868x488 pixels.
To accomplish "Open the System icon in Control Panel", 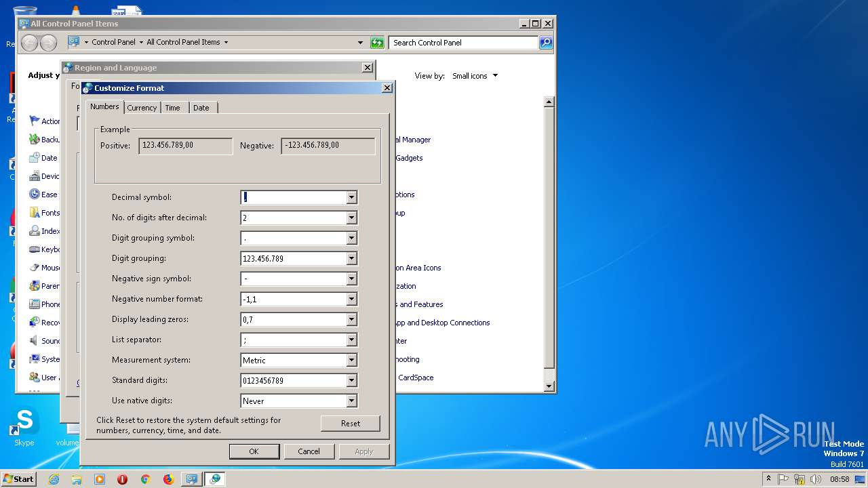I will (x=35, y=359).
